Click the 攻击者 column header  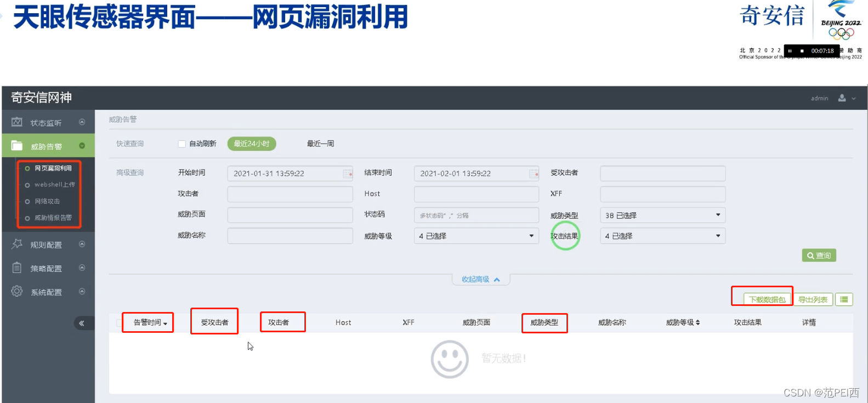[x=279, y=322]
